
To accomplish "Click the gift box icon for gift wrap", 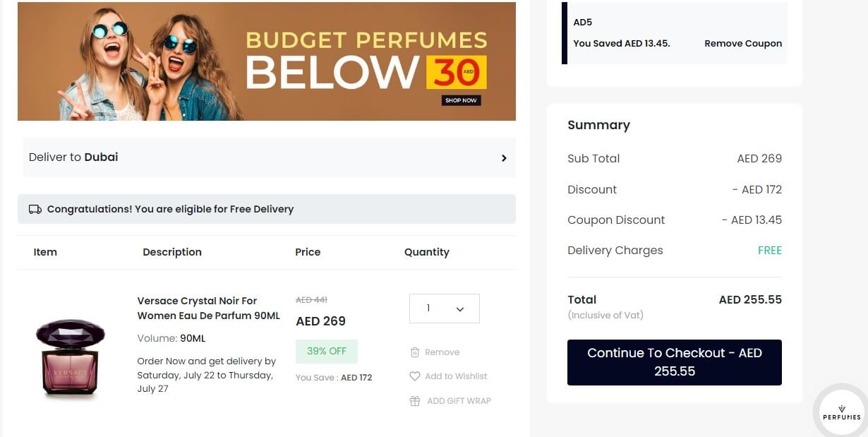I will [x=416, y=401].
